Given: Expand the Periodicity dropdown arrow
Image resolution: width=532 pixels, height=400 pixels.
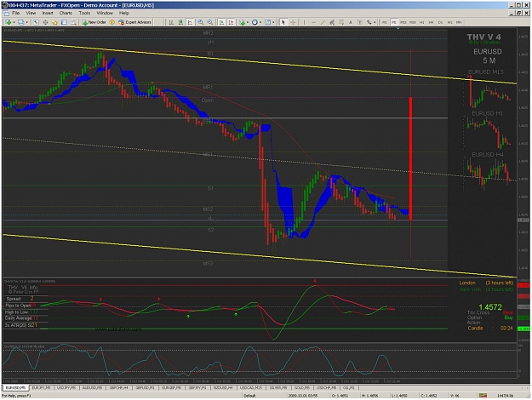Looking at the screenshot, I should tap(260, 22).
